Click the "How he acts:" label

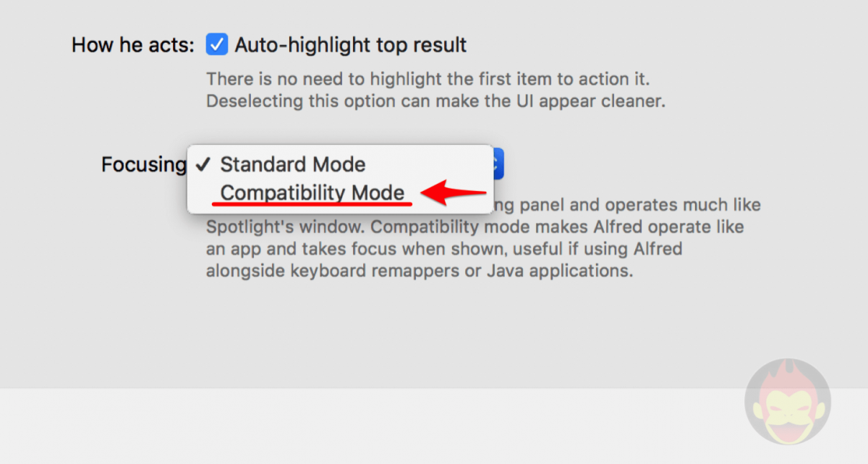[133, 46]
